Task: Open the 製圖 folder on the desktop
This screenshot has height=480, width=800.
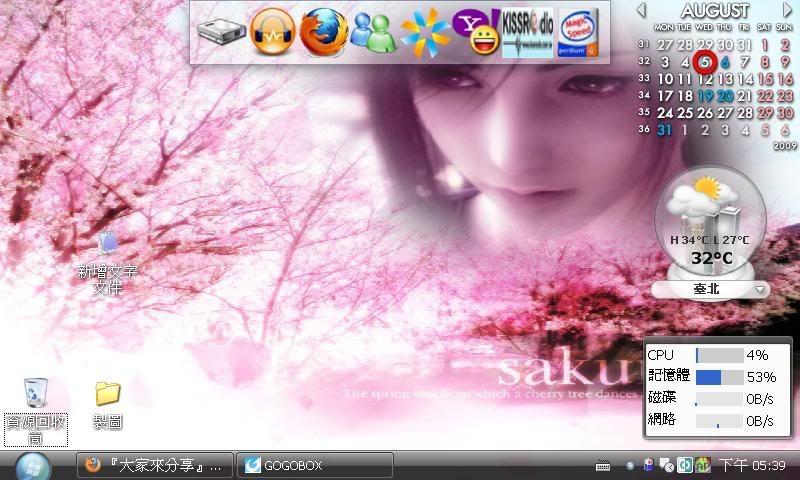Action: click(108, 393)
